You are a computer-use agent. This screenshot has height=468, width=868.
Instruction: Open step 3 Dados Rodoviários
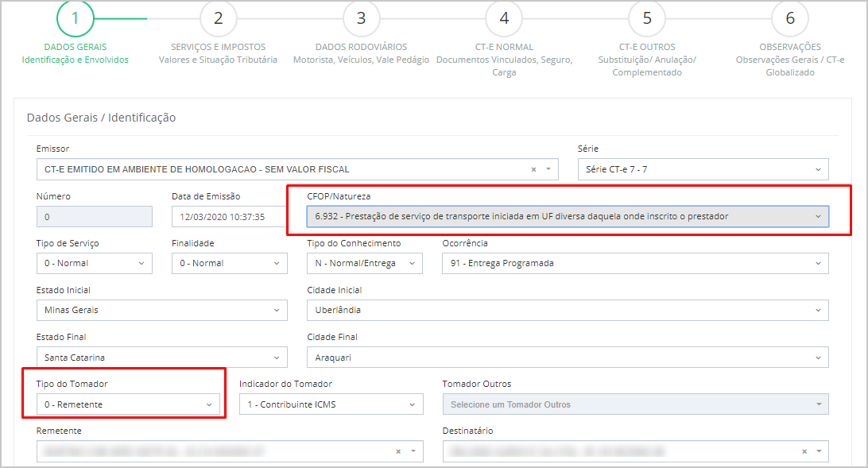click(x=361, y=18)
